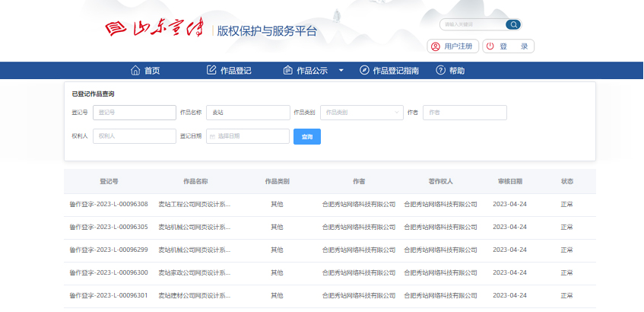
Task: Go to the 帮助 menu item
Action: pos(457,71)
